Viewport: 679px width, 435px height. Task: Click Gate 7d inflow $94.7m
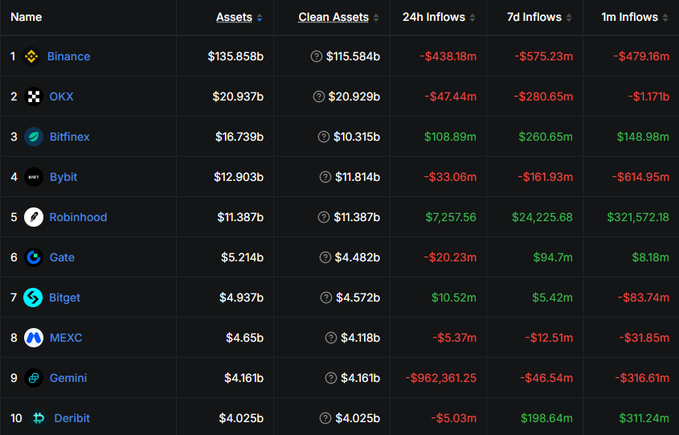pos(553,258)
